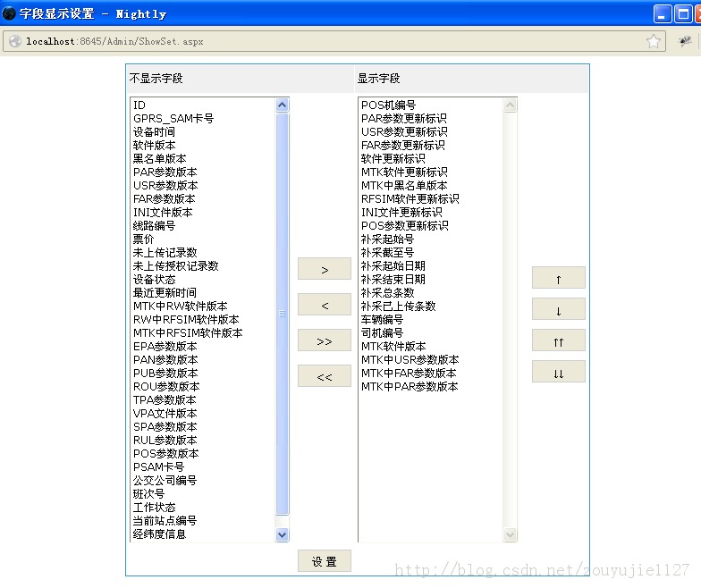701x588 pixels.
Task: Select MTK中黑名单版本 in right list
Action: 431,186
